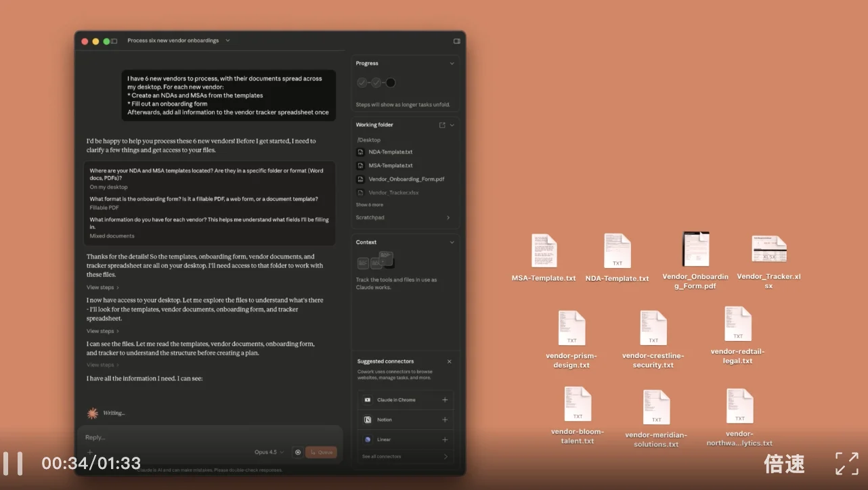Image resolution: width=868 pixels, height=490 pixels.
Task: Collapse the Context section
Action: pos(452,242)
